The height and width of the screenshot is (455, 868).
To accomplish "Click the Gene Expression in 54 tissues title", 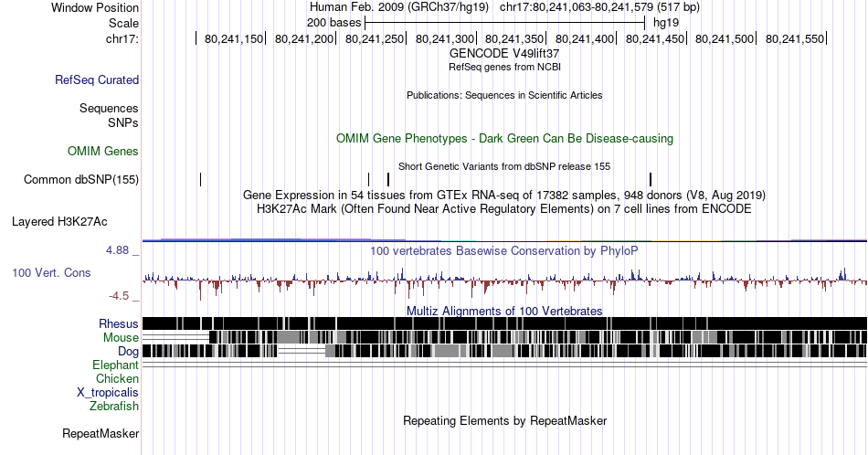I will coord(504,195).
